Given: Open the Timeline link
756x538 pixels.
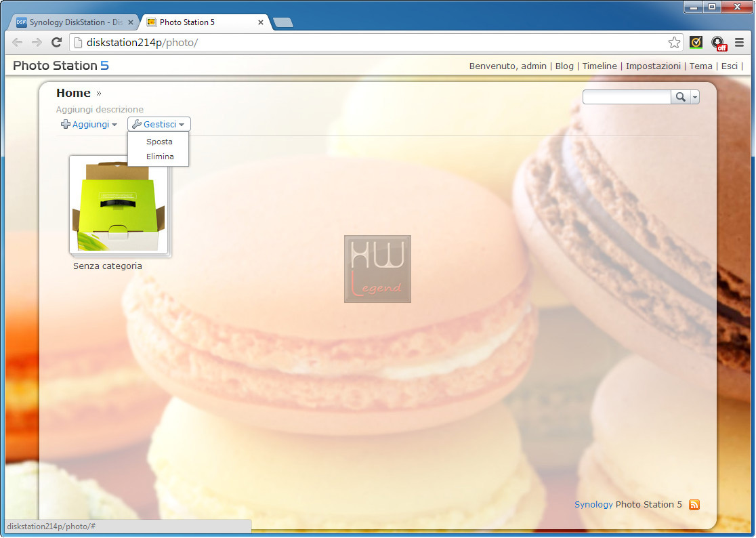Looking at the screenshot, I should point(600,66).
